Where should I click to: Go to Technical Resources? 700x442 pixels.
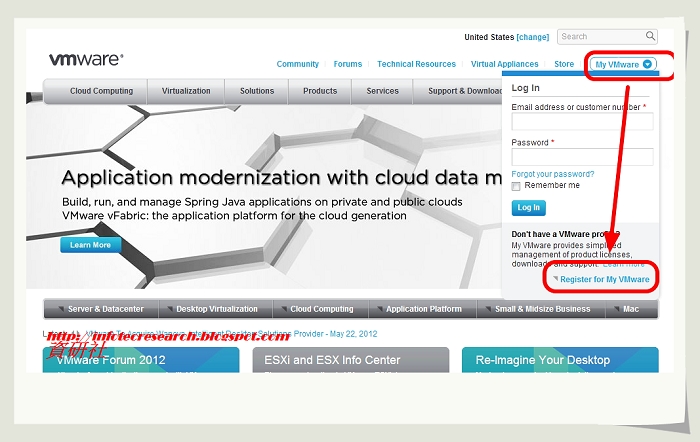pos(417,64)
